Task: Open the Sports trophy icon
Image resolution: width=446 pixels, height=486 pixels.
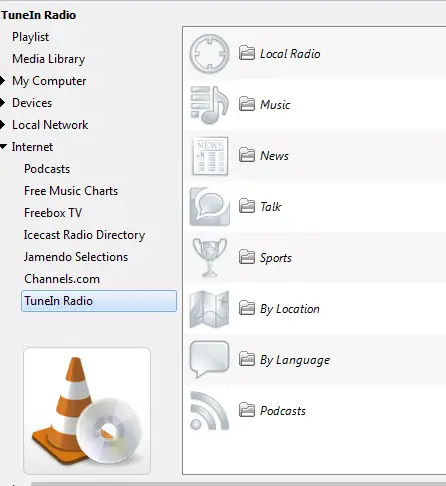Action: tap(210, 258)
